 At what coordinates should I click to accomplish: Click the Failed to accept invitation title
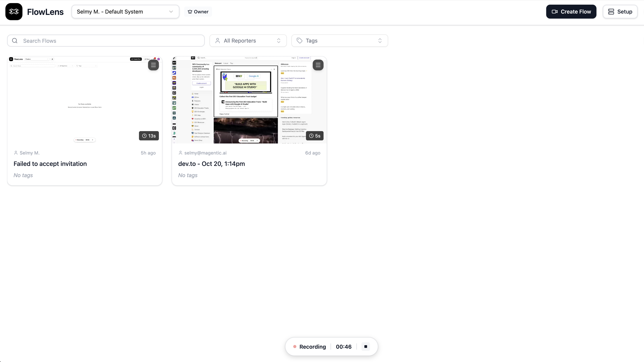click(50, 164)
